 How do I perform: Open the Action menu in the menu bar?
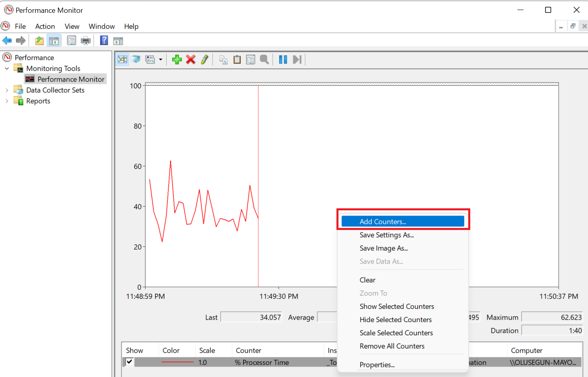point(45,26)
